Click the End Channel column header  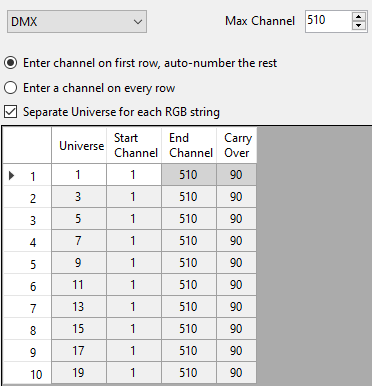pyautogui.click(x=189, y=145)
